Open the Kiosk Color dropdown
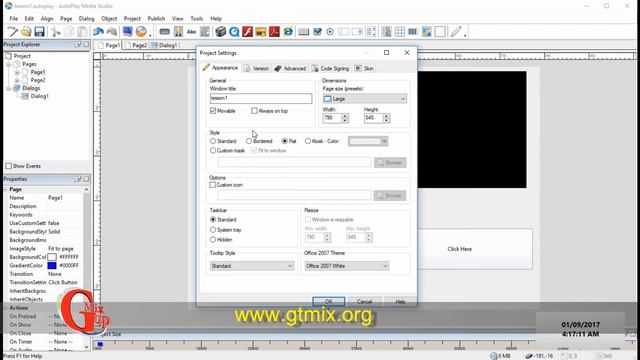Image resolution: width=640 pixels, height=360 pixels. [x=368, y=141]
